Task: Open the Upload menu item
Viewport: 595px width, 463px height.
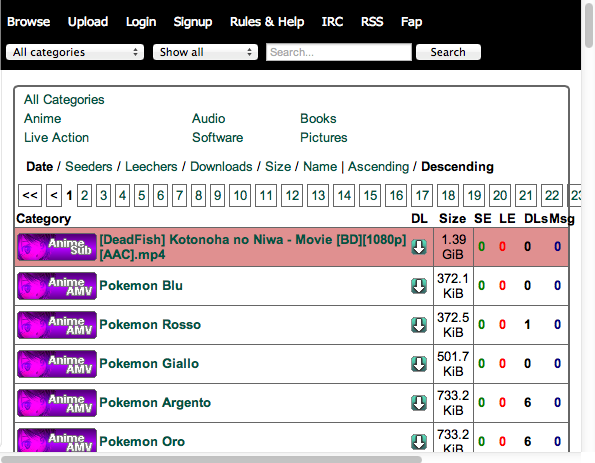Action: click(88, 22)
